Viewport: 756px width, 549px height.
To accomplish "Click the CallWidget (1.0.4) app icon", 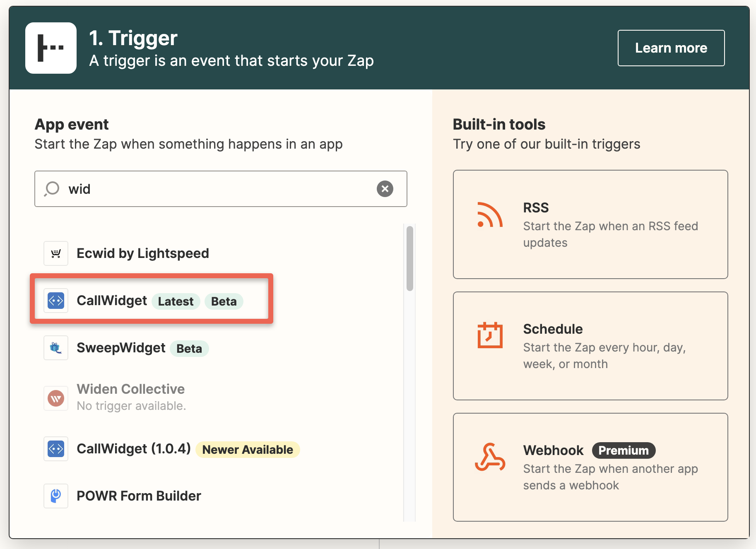I will click(56, 449).
